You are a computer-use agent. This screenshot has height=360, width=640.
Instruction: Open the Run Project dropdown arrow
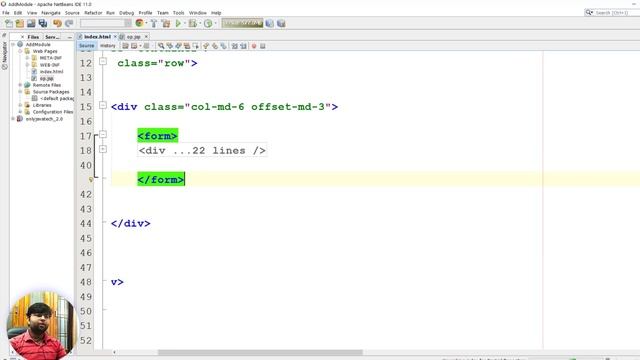[x=184, y=24]
